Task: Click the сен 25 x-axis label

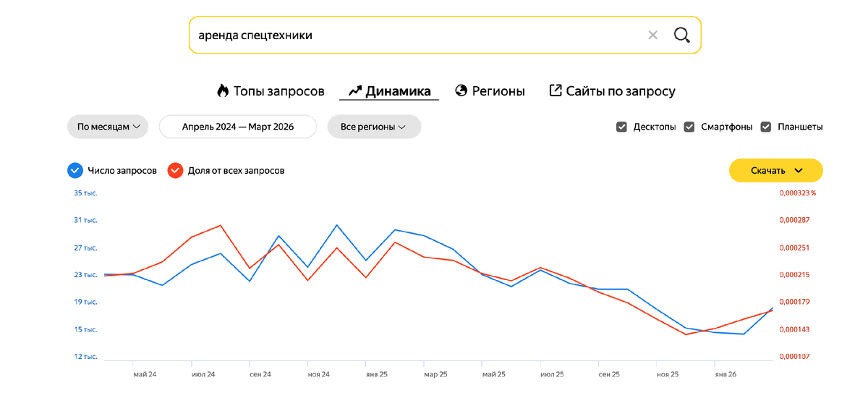Action: [x=609, y=375]
